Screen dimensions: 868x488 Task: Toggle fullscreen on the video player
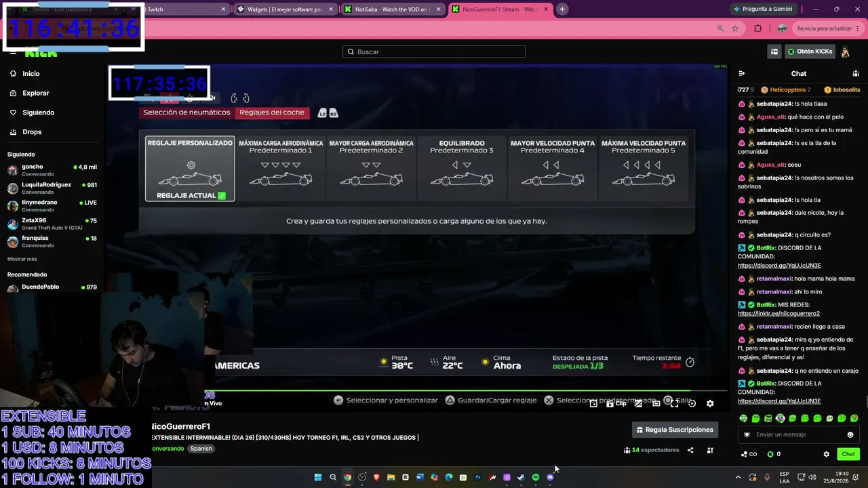tap(674, 403)
